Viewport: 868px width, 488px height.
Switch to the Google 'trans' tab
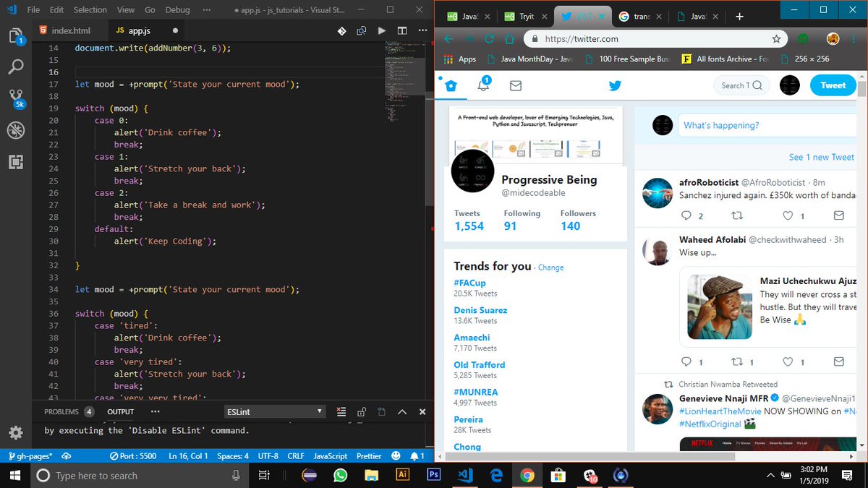point(639,17)
